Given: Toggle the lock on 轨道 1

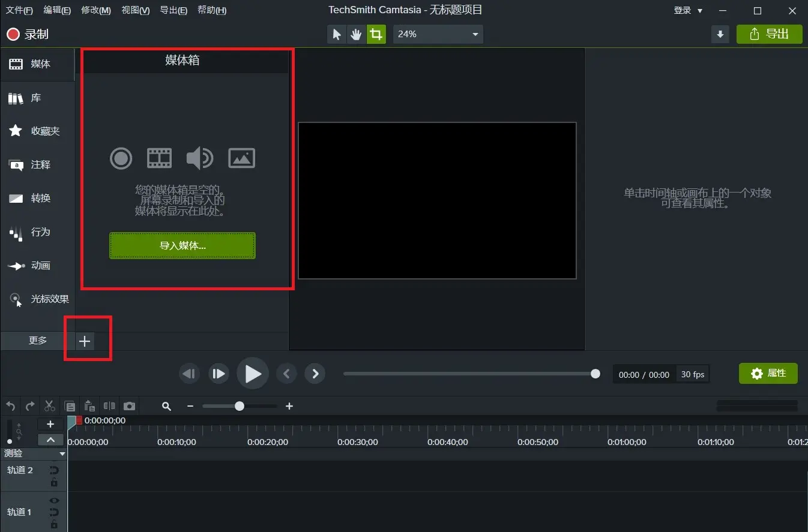Looking at the screenshot, I should [54, 524].
